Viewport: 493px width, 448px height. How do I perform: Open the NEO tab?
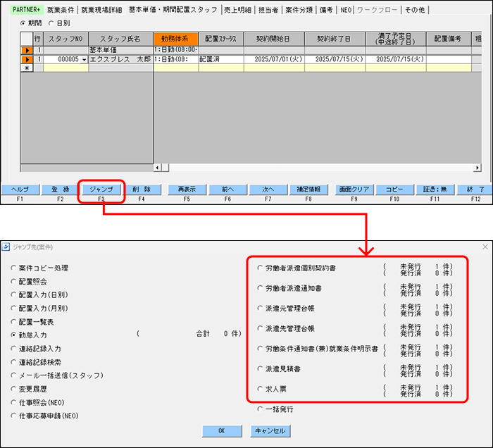[346, 10]
